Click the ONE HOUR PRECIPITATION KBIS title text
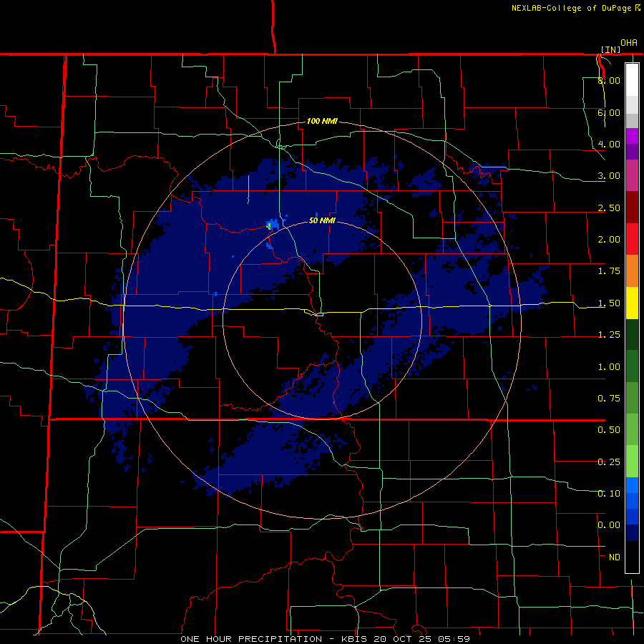Image resolution: width=644 pixels, height=644 pixels. pyautogui.click(x=325, y=639)
